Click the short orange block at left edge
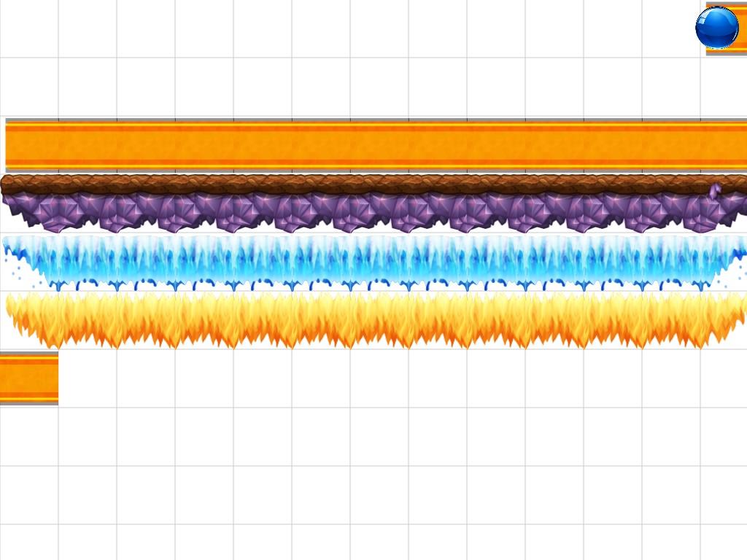The image size is (747, 560). [28, 378]
